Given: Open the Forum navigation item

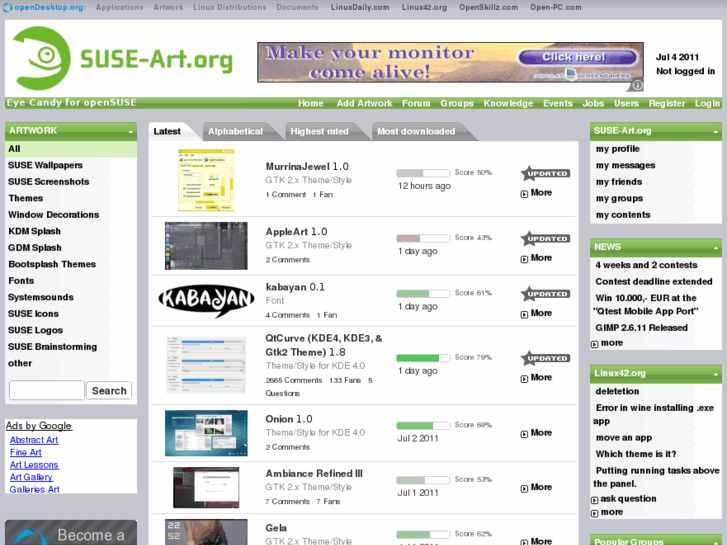Looking at the screenshot, I should (x=416, y=103).
